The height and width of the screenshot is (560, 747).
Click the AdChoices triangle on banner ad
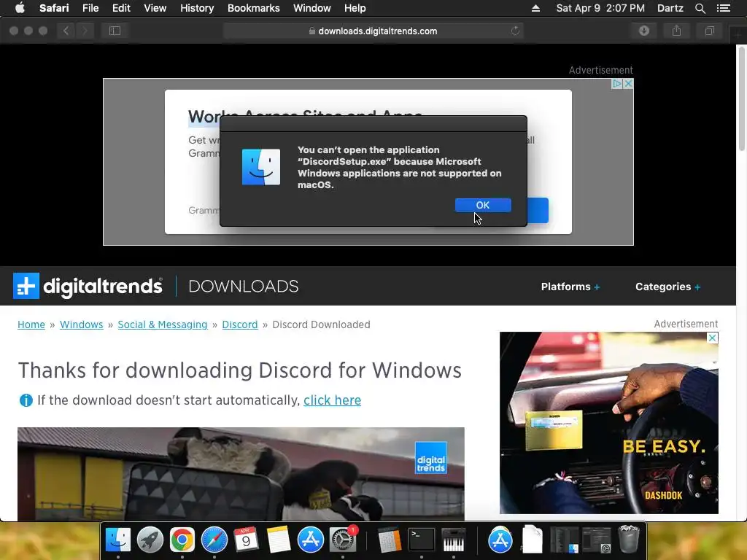tap(617, 83)
